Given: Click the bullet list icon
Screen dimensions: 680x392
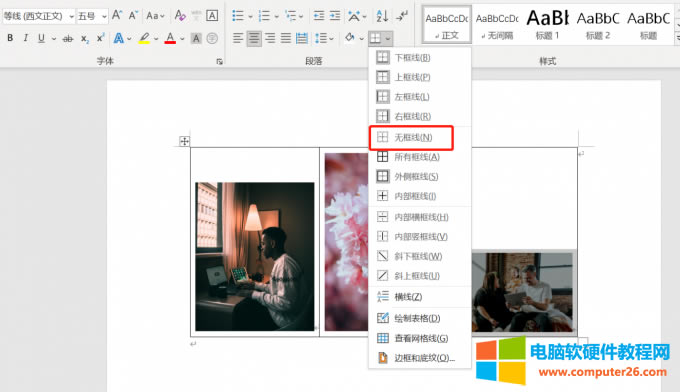Looking at the screenshot, I should pos(238,16).
